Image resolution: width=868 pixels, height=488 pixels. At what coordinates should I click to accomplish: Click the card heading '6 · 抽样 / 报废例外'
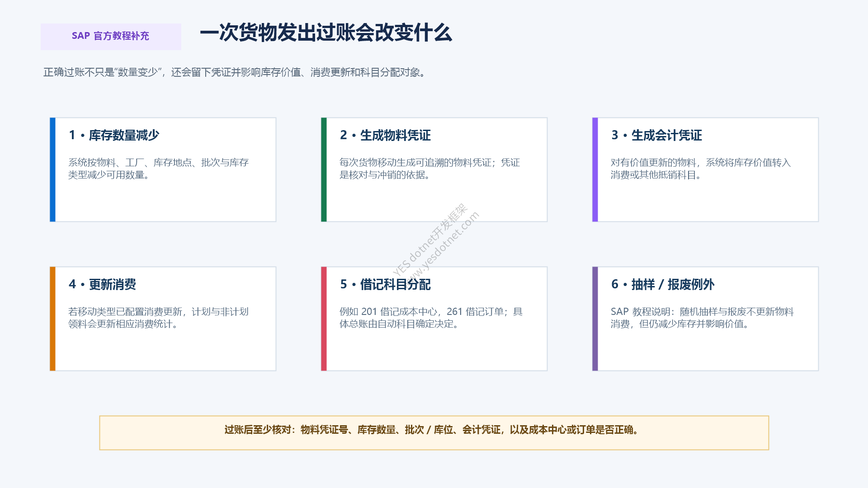663,284
